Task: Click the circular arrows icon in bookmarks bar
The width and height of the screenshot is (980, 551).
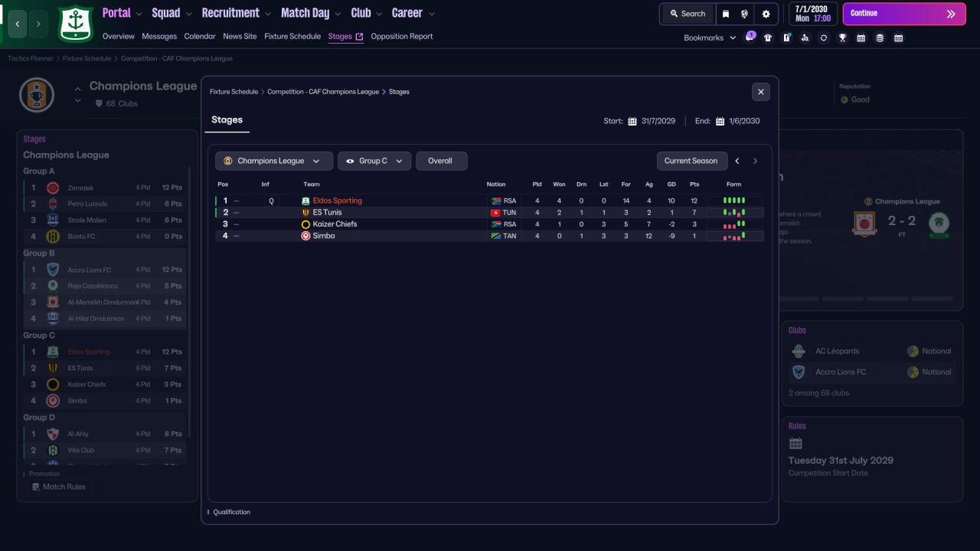Action: (x=823, y=37)
